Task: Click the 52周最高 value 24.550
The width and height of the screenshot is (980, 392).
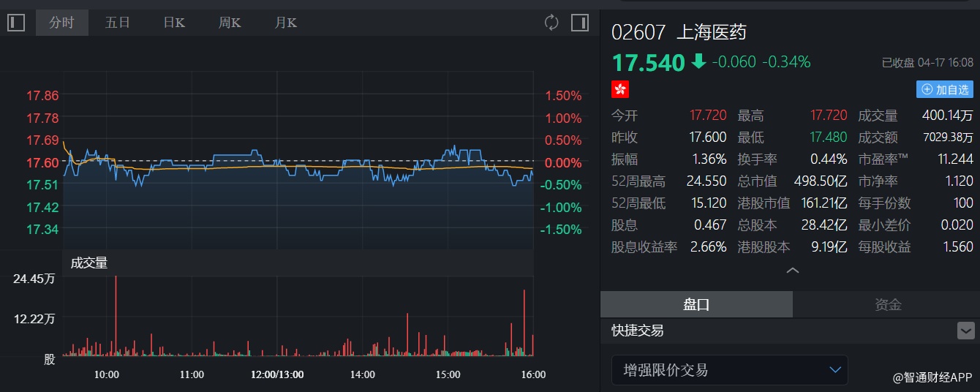Action: pos(706,181)
